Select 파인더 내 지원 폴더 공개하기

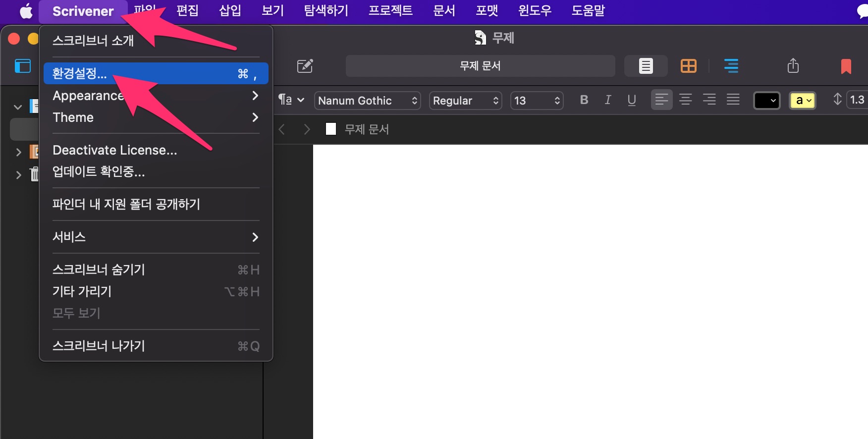[x=156, y=204]
